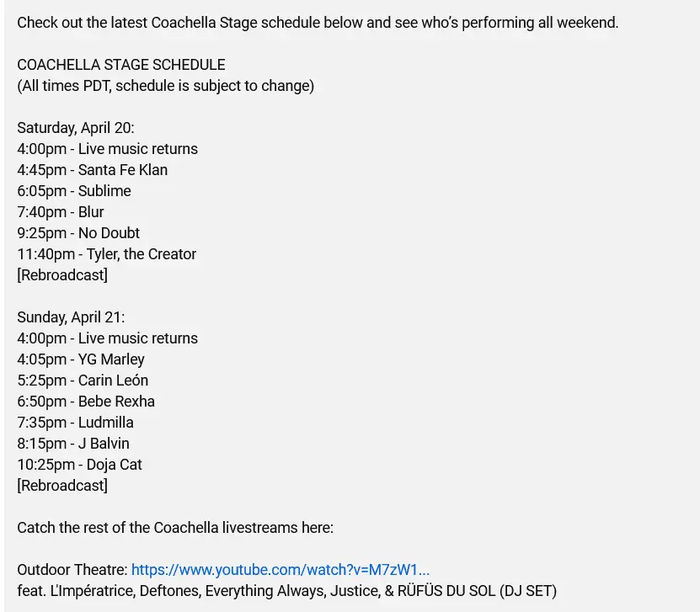Screen dimensions: 700x612
Task: Click the 'Catch the rest of the Coachella livestreams' text
Action: [175, 528]
